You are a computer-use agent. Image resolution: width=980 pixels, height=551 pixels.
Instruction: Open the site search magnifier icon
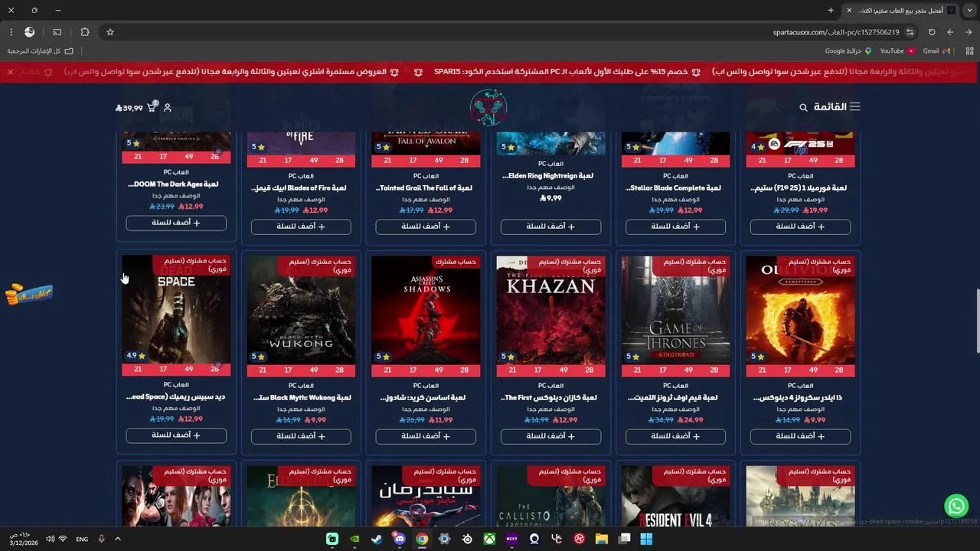point(803,108)
